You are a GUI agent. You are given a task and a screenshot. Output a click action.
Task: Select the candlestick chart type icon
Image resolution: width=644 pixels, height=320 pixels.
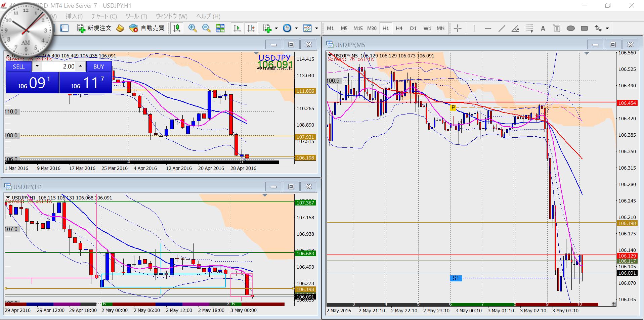click(x=177, y=28)
